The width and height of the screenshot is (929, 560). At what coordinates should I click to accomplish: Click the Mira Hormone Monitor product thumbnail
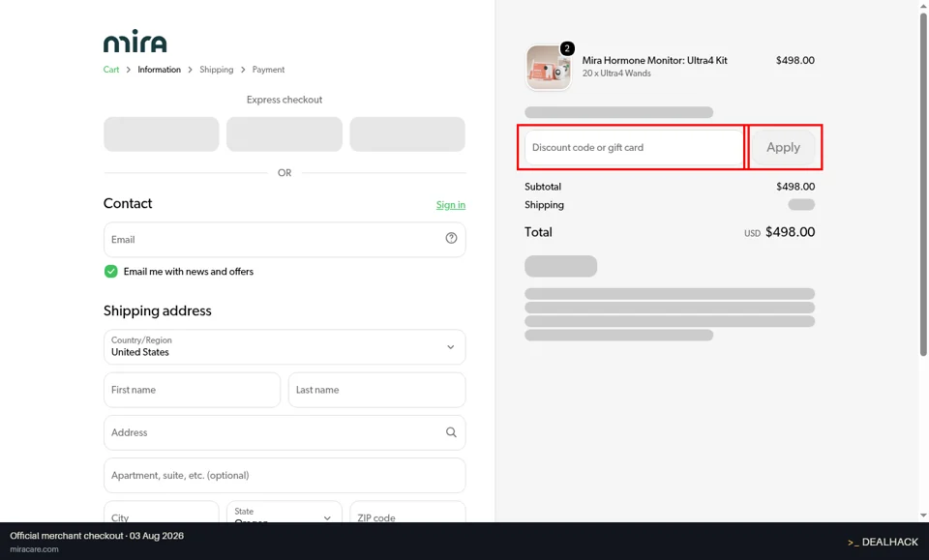(548, 68)
